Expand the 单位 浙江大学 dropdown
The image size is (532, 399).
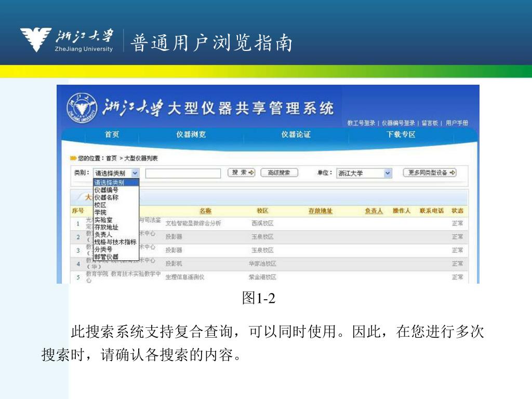point(364,173)
